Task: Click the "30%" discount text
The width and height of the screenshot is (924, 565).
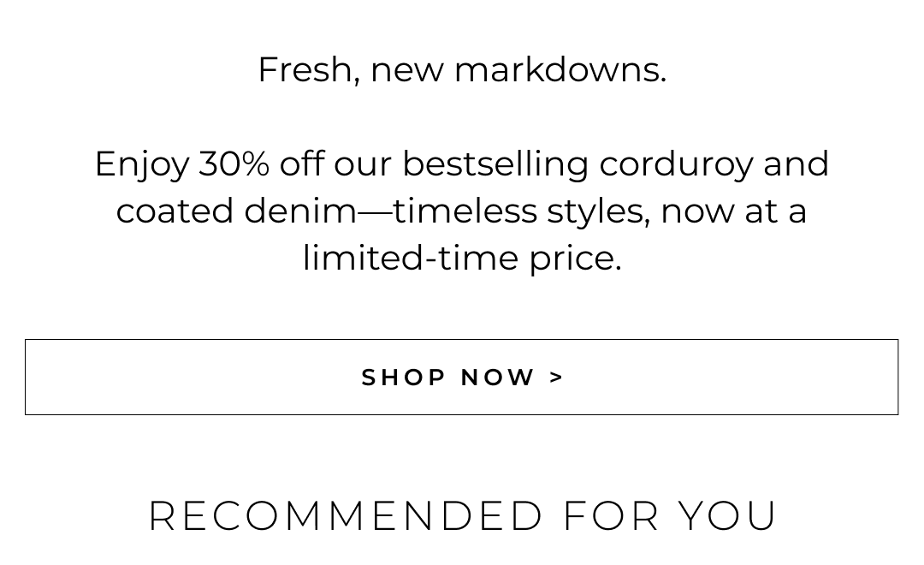Action: [x=234, y=164]
